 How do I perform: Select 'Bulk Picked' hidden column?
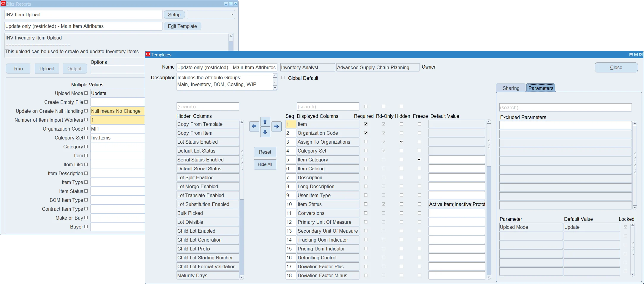[x=208, y=213]
